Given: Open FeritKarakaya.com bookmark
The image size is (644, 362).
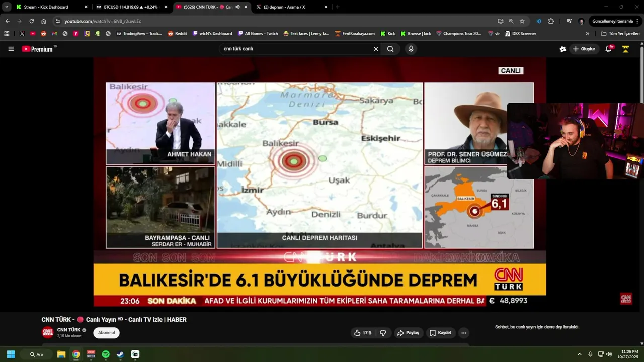Looking at the screenshot, I should click(355, 34).
